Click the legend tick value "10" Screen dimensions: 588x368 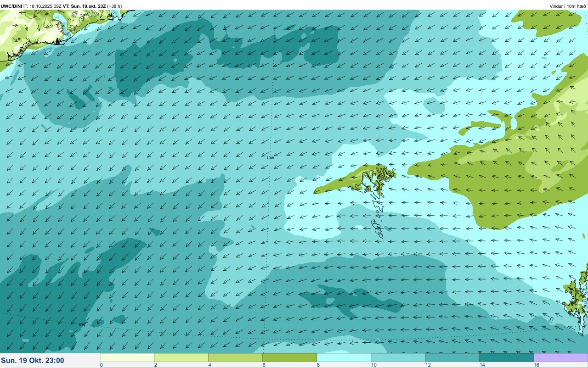tap(373, 365)
